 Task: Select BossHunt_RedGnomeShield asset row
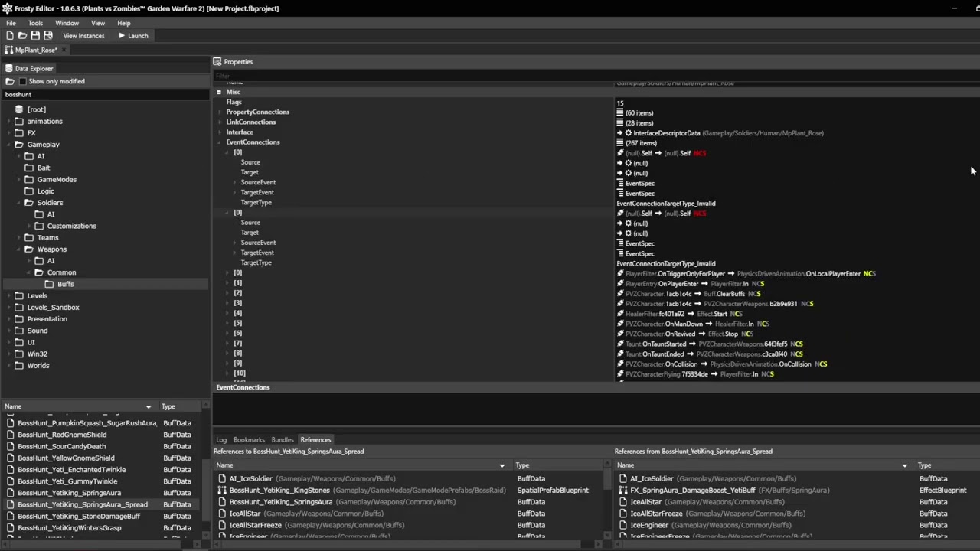(x=62, y=435)
